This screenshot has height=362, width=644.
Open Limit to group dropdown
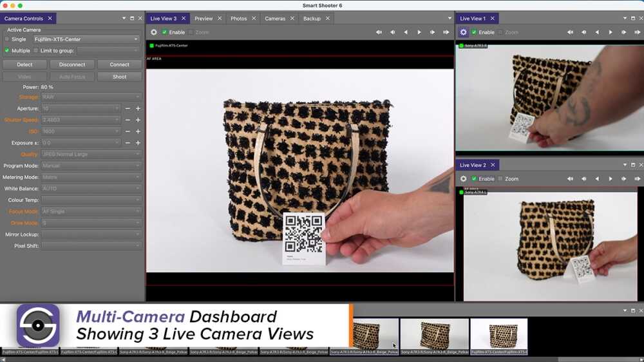(108, 50)
